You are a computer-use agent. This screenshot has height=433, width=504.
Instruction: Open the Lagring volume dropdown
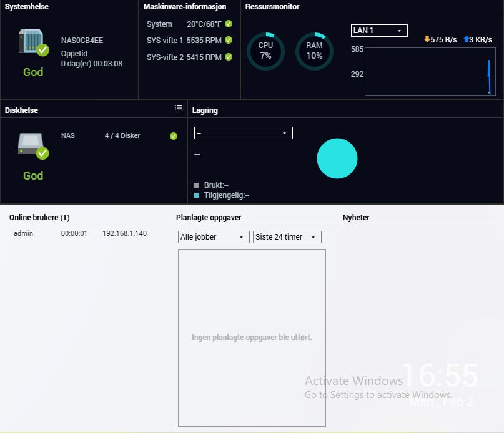tap(244, 133)
